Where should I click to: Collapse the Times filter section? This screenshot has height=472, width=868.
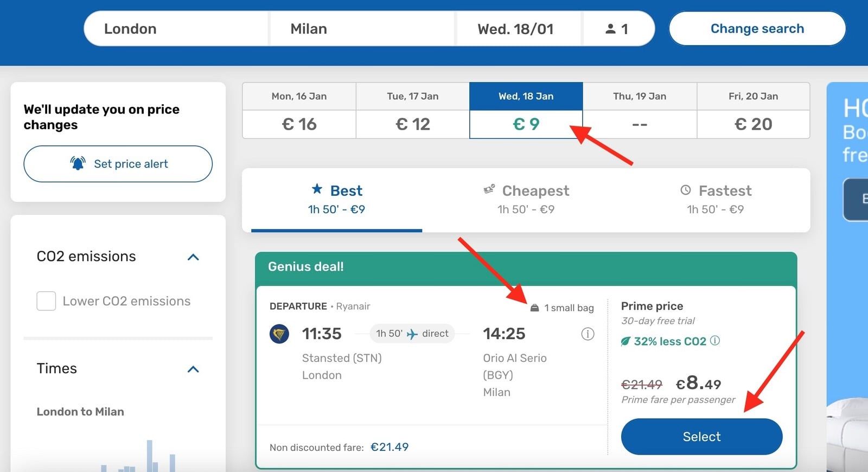click(x=193, y=369)
